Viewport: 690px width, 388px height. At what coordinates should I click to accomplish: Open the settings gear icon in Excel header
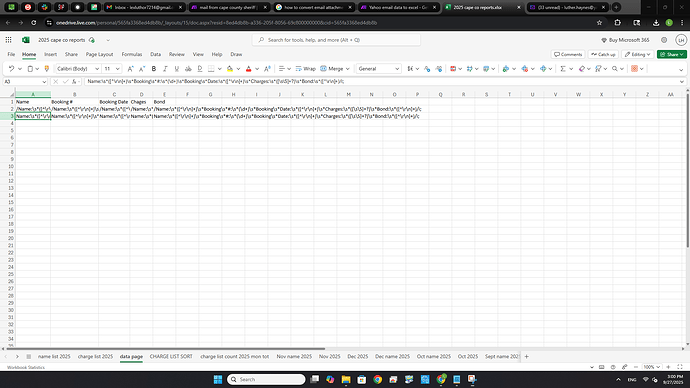coord(664,40)
